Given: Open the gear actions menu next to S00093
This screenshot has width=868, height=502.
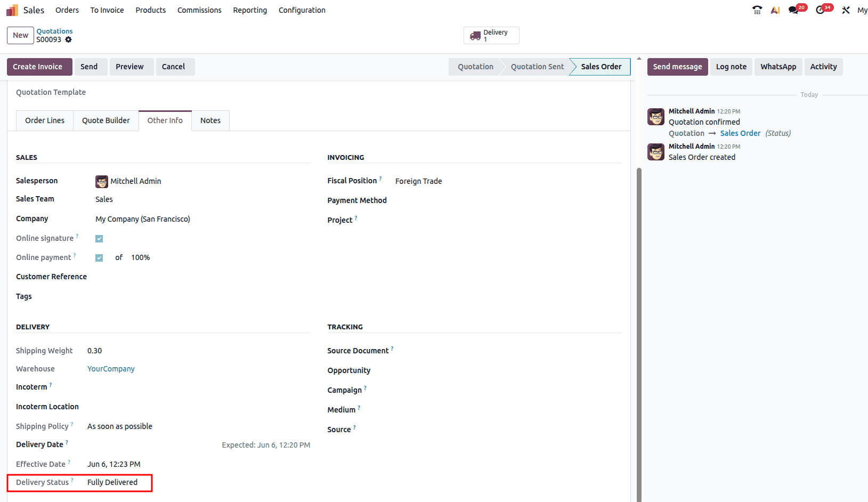Looking at the screenshot, I should click(68, 39).
